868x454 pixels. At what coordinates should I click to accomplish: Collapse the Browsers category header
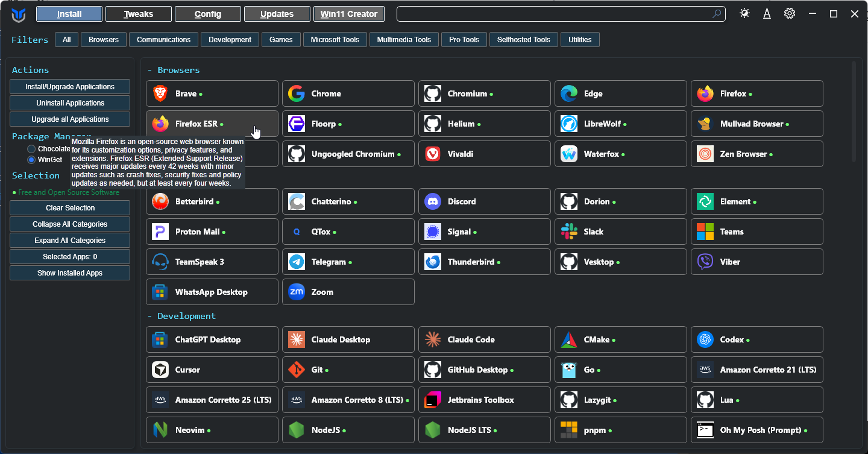[x=174, y=70]
